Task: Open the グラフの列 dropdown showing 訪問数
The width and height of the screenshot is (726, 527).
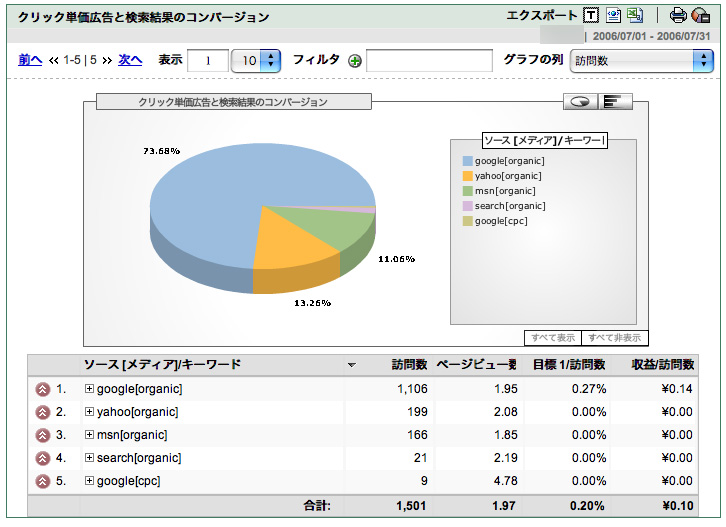Action: tap(641, 60)
